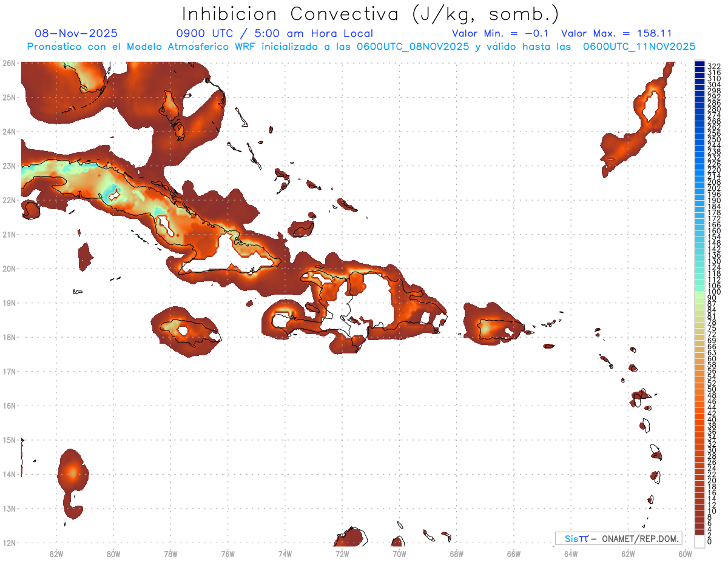Screen dimensions: 728x562
Task: Click the 26N latitude label
Action: (x=8, y=63)
